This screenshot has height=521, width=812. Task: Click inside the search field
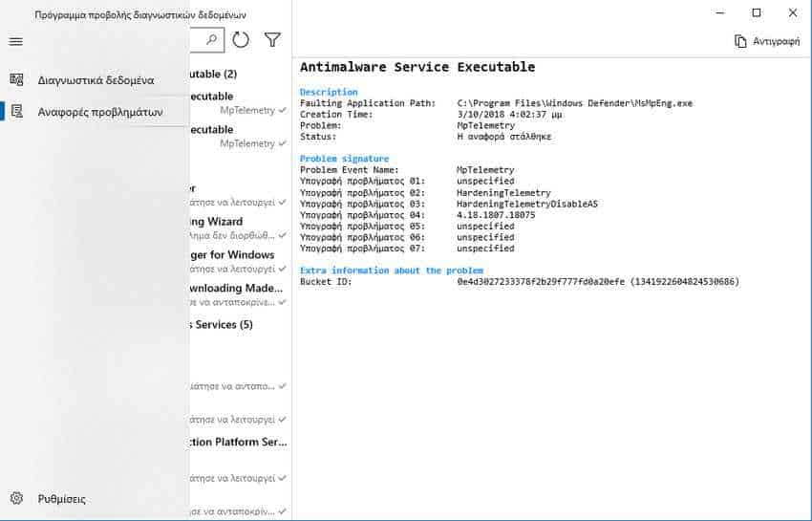tap(206, 40)
